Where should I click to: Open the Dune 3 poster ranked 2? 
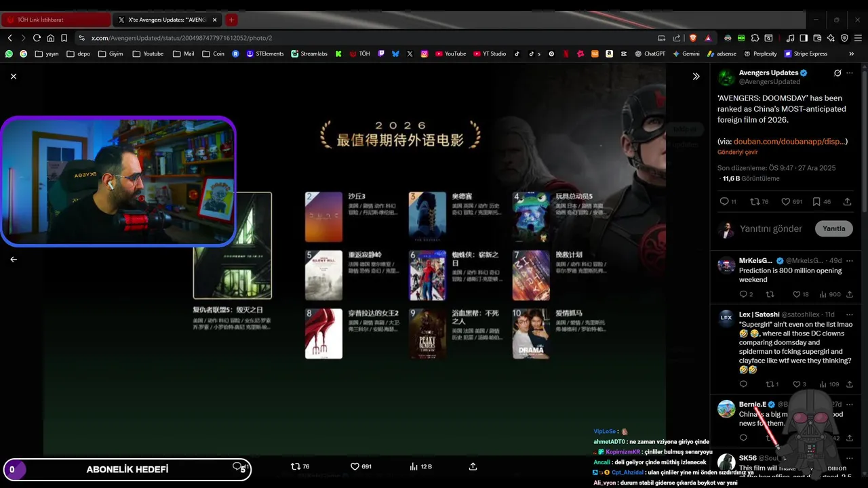[x=323, y=217]
